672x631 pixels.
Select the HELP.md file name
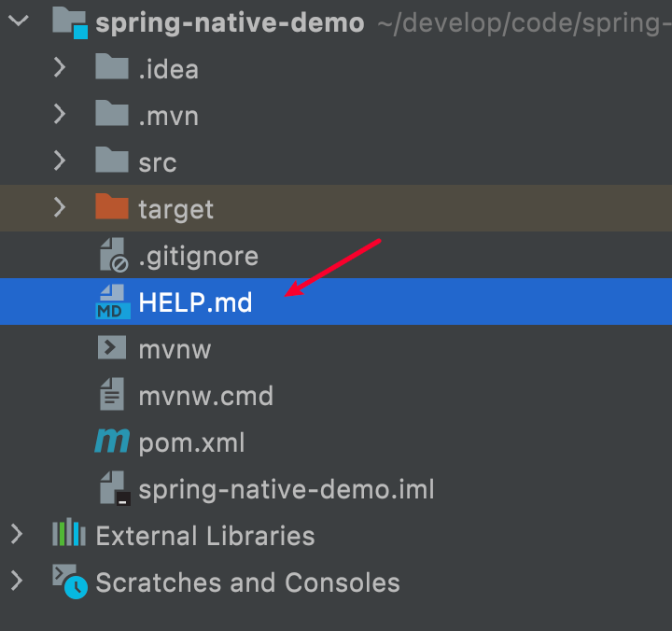point(195,302)
